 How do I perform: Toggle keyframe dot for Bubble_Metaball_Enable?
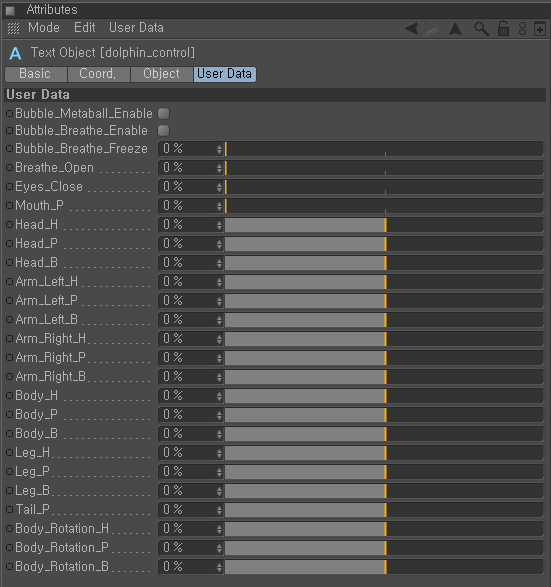pos(10,113)
